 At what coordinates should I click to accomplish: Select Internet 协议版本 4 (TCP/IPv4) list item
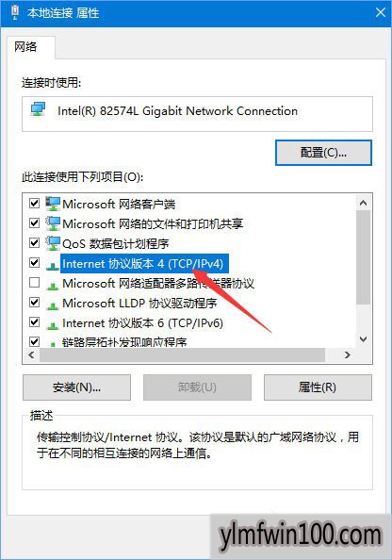coord(144,264)
